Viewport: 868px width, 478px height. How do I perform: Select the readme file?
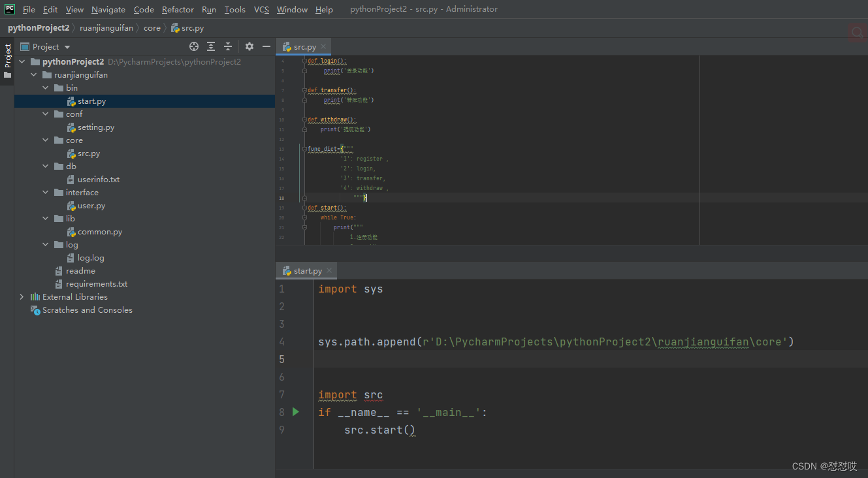(x=80, y=271)
